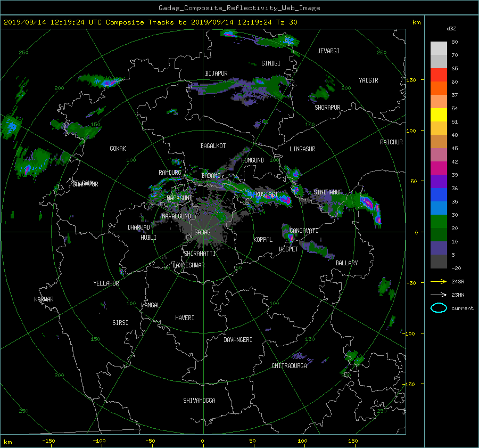Viewport: 479px width, 448px height.
Task: Click the 150 tick on right km axis
Action: pos(411,80)
